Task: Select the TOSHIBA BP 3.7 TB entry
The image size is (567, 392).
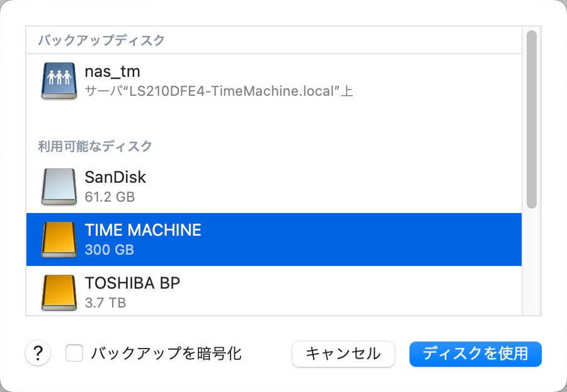Action: tap(252, 292)
